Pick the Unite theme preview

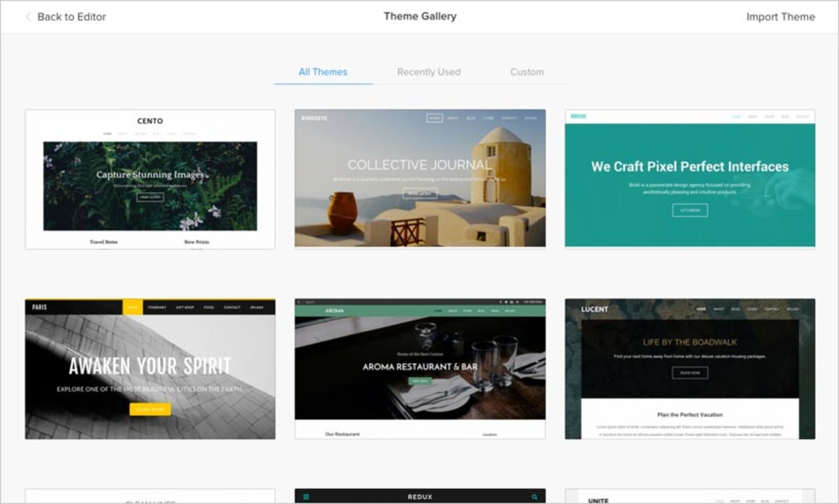pyautogui.click(x=690, y=496)
